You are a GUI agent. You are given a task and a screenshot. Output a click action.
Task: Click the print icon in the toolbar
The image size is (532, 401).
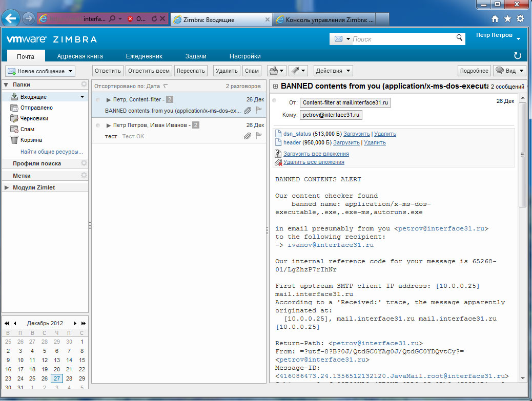[x=274, y=71]
